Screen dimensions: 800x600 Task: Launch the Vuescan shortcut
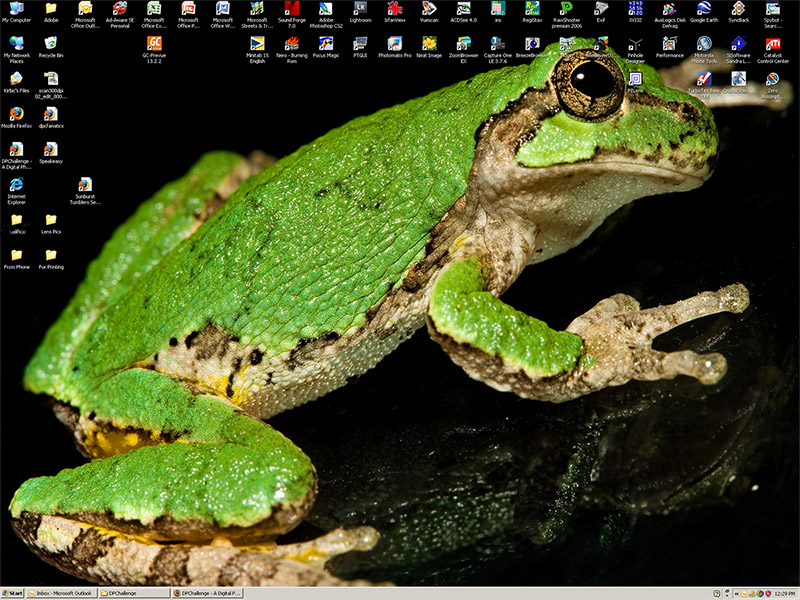click(429, 12)
